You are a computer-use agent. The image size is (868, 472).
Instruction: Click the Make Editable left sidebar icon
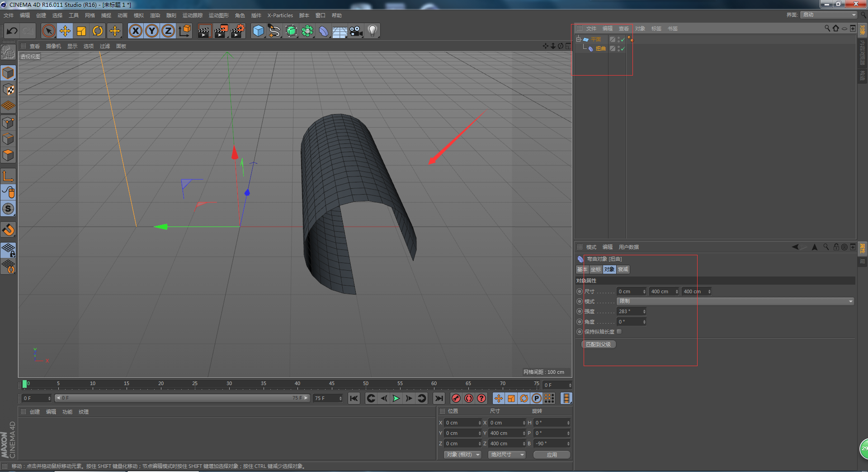[8, 52]
